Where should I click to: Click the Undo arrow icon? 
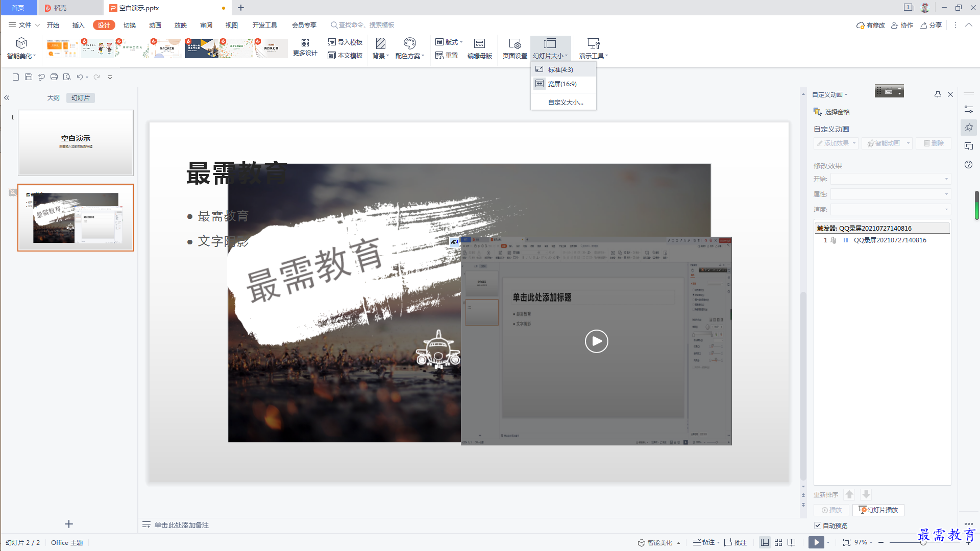coord(80,77)
